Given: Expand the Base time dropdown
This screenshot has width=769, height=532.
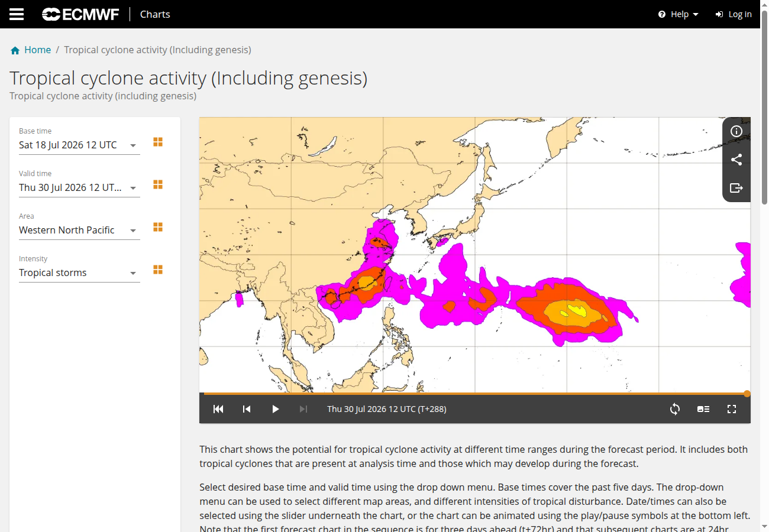Looking at the screenshot, I should pyautogui.click(x=79, y=145).
